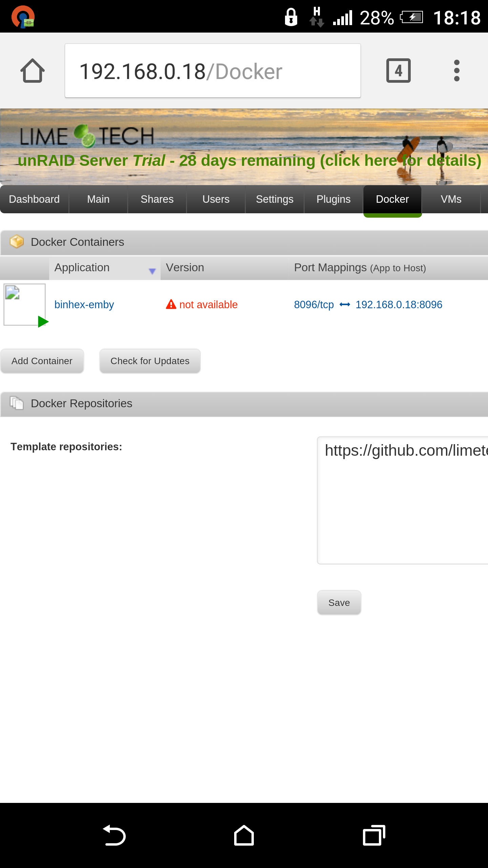The image size is (488, 868).
Task: Click the binhex-emby container image thumbnail
Action: click(x=24, y=304)
